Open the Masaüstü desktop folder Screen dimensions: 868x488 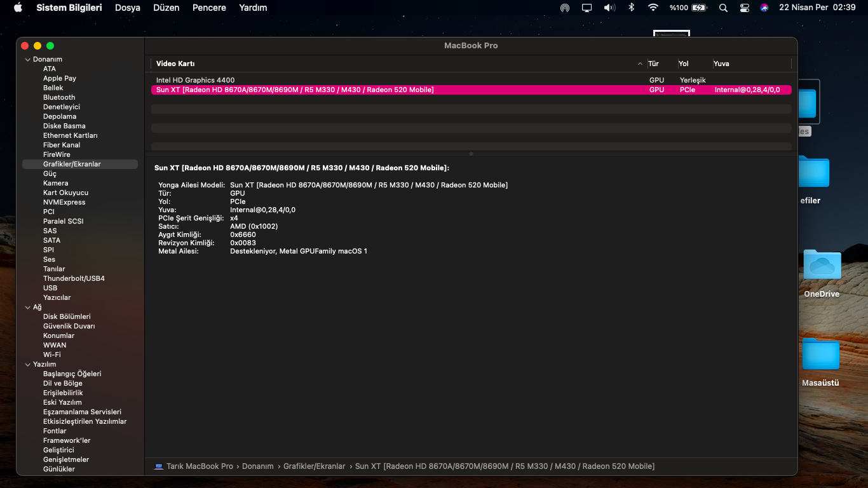[820, 355]
